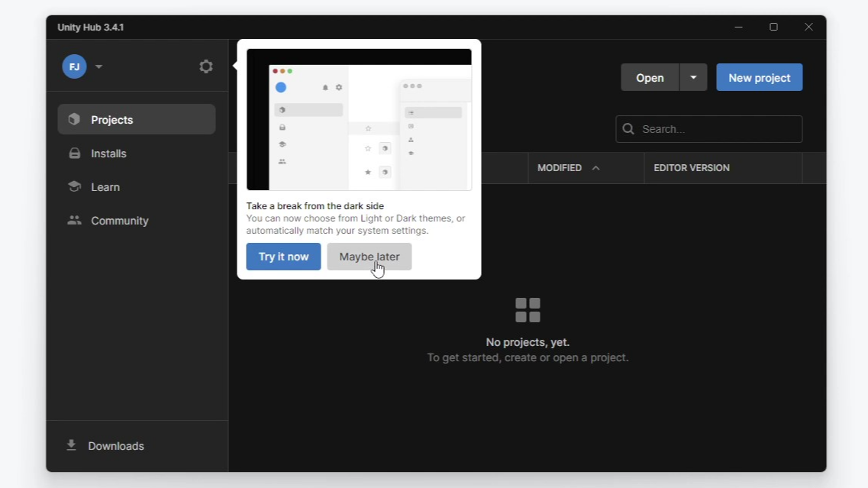Open the Downloads panel
Screen dimensions: 868x488
coord(137,446)
